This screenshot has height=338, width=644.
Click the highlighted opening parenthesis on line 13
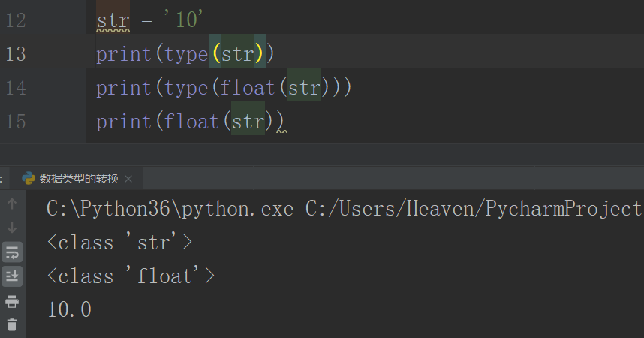click(216, 54)
